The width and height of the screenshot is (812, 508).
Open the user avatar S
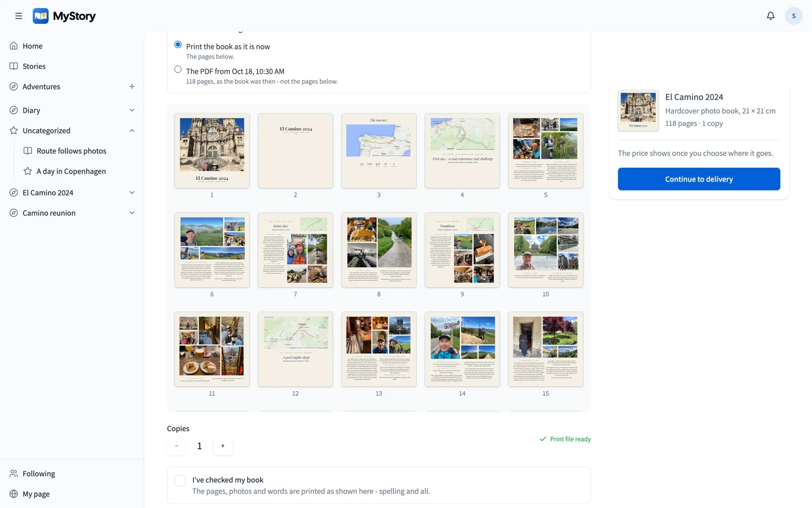click(x=794, y=16)
